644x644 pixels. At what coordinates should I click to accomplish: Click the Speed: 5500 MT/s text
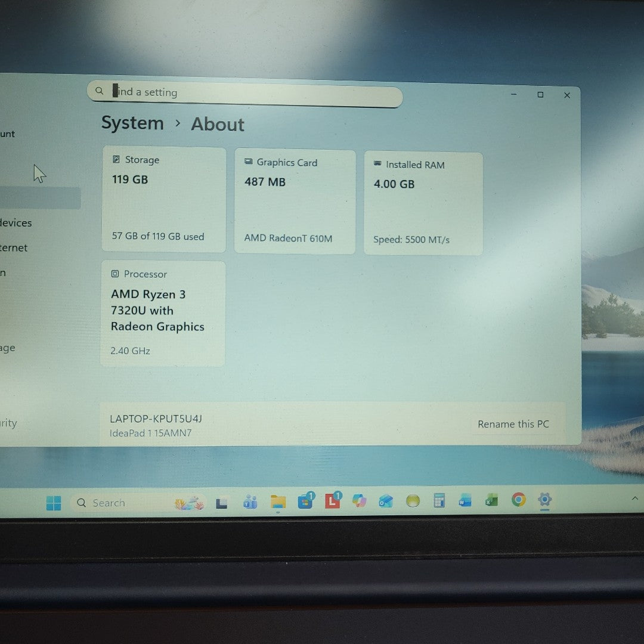click(x=411, y=240)
